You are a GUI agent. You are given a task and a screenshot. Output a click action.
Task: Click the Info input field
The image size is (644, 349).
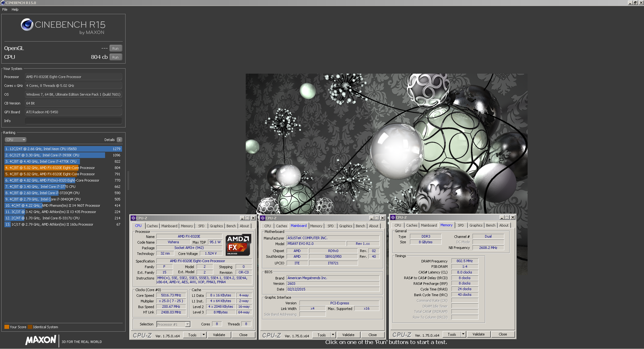(73, 121)
